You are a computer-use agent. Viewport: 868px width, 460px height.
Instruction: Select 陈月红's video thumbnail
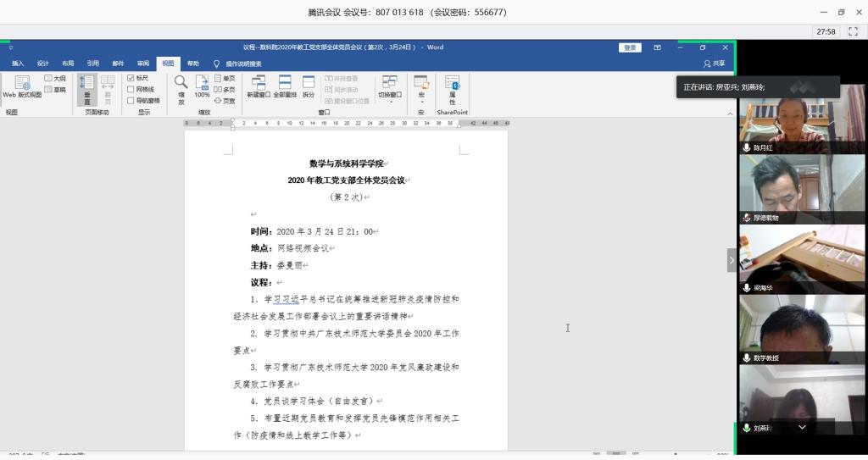(x=781, y=119)
